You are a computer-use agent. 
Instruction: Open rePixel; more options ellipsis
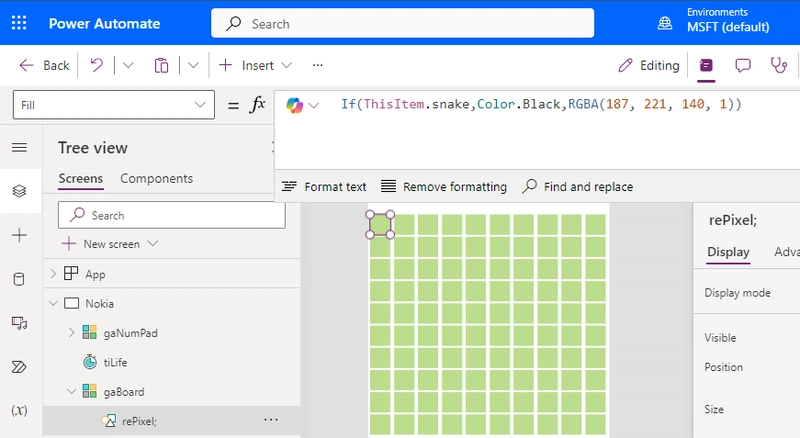[271, 420]
